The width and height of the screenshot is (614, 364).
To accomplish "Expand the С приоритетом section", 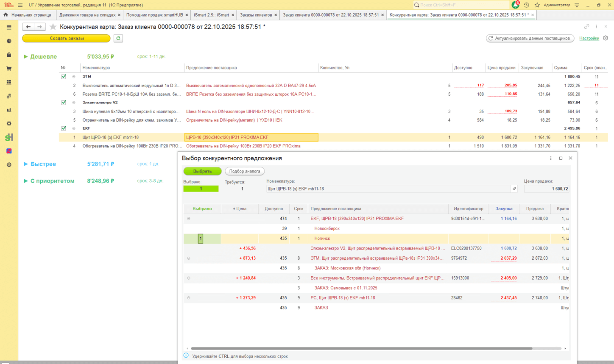I will [x=26, y=181].
